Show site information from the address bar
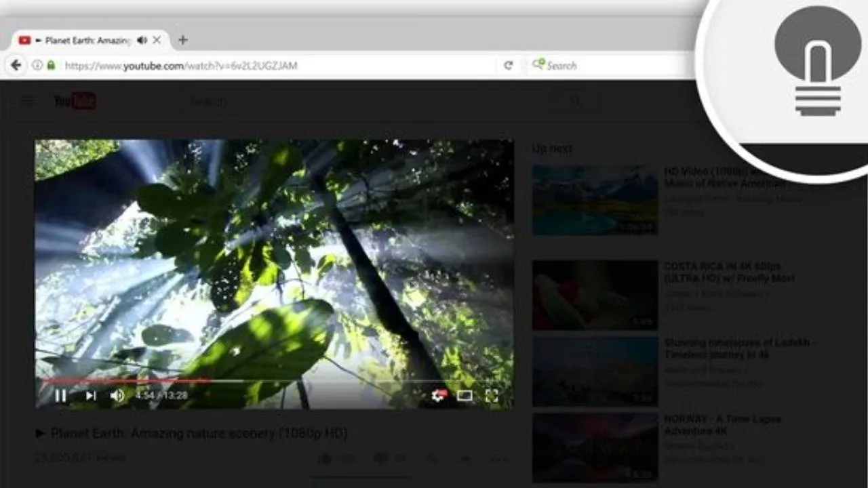This screenshot has width=868, height=488. (x=37, y=65)
